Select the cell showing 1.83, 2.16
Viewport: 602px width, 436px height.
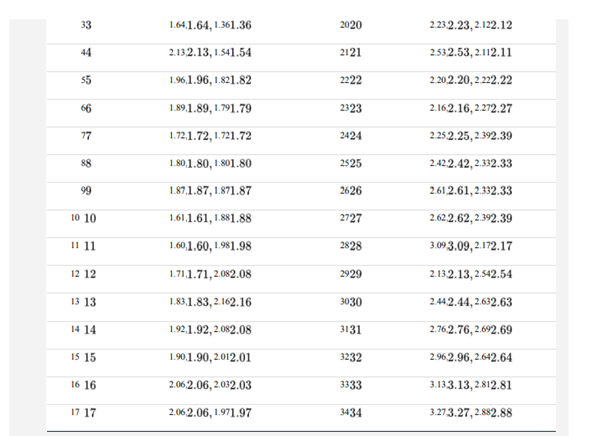[x=210, y=301]
